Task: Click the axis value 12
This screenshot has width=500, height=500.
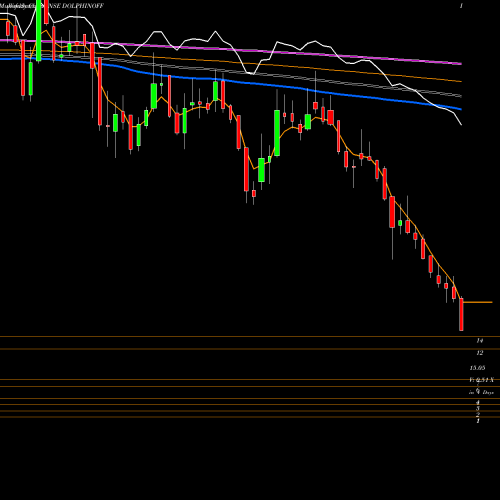Action: (x=480, y=353)
